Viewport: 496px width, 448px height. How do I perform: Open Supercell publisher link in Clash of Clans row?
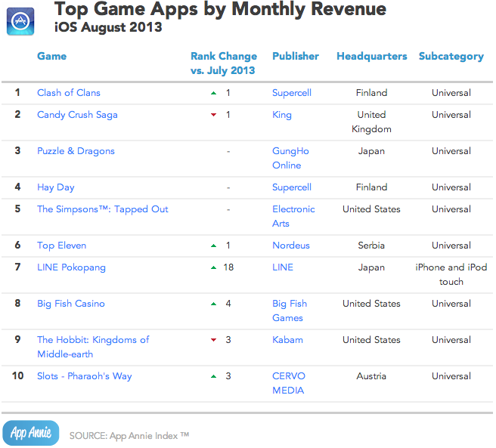coord(292,93)
